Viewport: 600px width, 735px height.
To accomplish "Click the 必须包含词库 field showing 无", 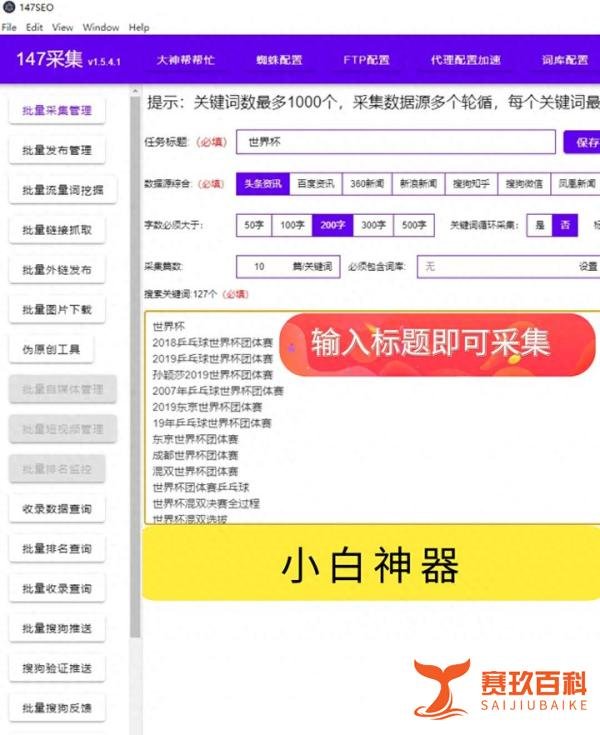I will pyautogui.click(x=509, y=267).
